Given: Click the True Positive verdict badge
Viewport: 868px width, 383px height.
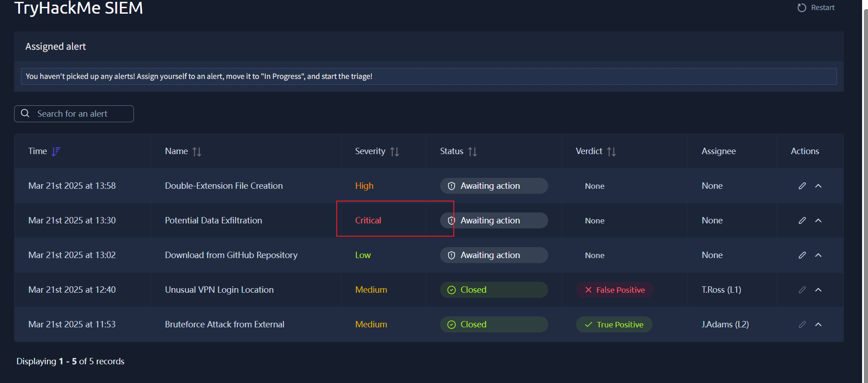Looking at the screenshot, I should (x=614, y=325).
